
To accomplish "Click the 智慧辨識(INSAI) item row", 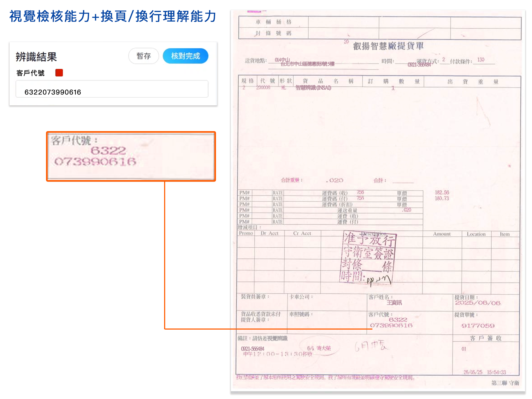I will 313,88.
